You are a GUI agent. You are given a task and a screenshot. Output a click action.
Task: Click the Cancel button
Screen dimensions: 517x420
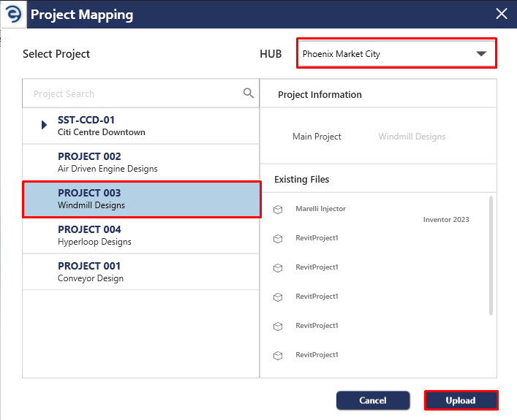[373, 400]
